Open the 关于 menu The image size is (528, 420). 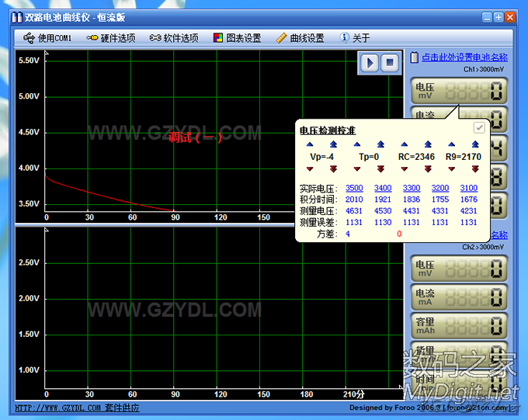coord(355,37)
